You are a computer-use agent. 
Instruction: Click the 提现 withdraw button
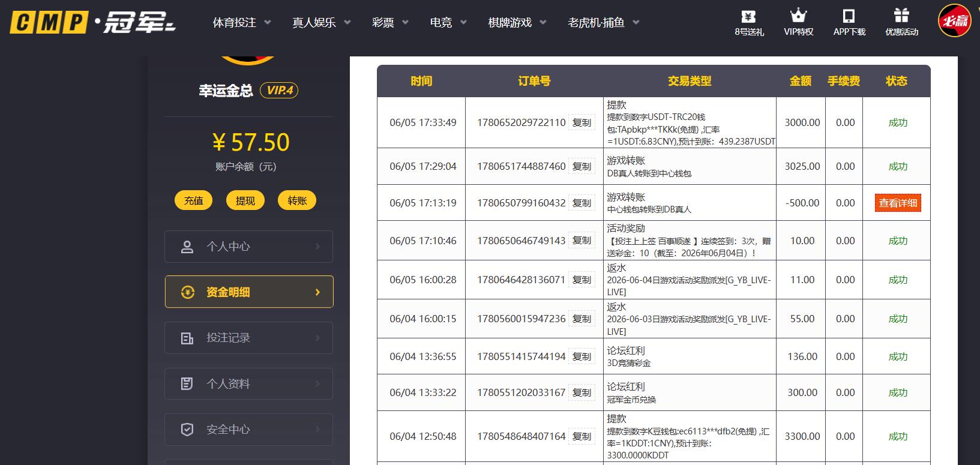(245, 200)
